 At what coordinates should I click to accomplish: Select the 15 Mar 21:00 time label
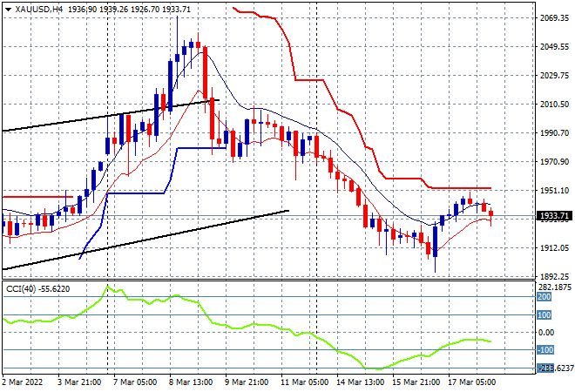coord(416,382)
